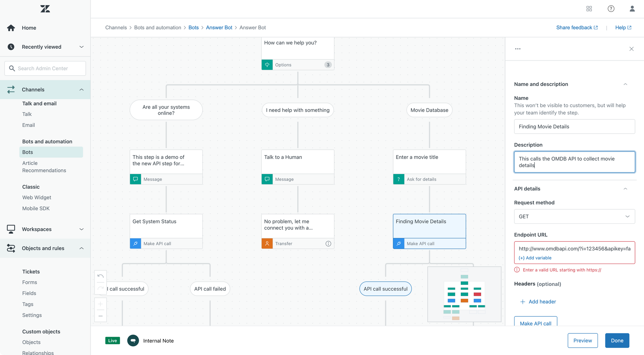Collapse the Name and description section
The width and height of the screenshot is (644, 355).
pos(625,84)
